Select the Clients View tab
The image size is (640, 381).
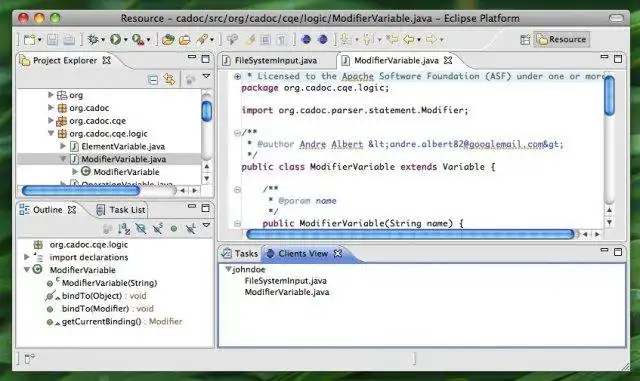pos(304,254)
